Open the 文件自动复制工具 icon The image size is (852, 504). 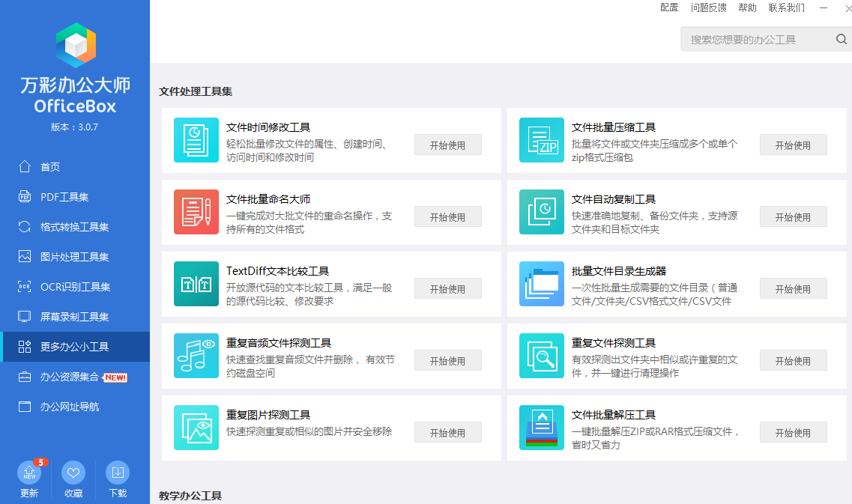[542, 212]
